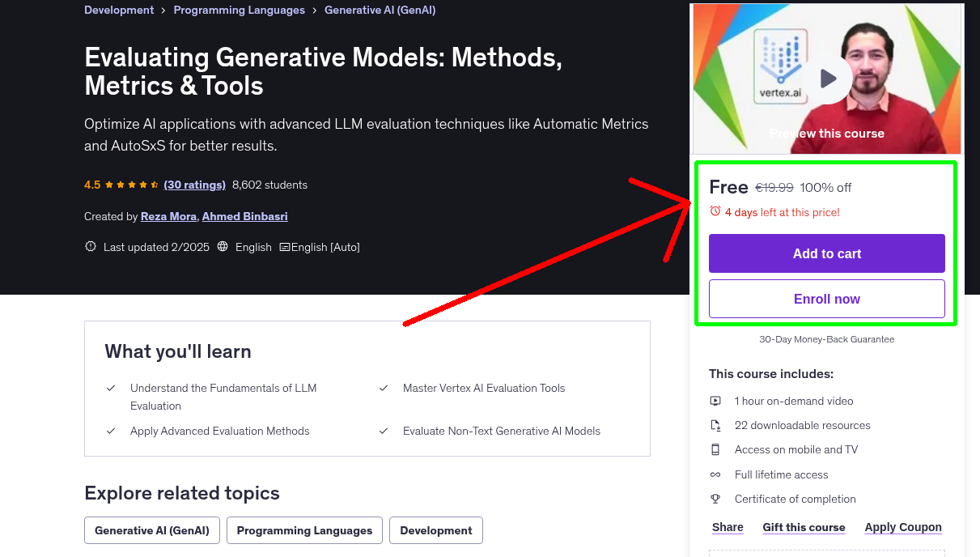Screen dimensions: 980x557
Task: Click the What you'll learn heading
Action: (x=178, y=351)
